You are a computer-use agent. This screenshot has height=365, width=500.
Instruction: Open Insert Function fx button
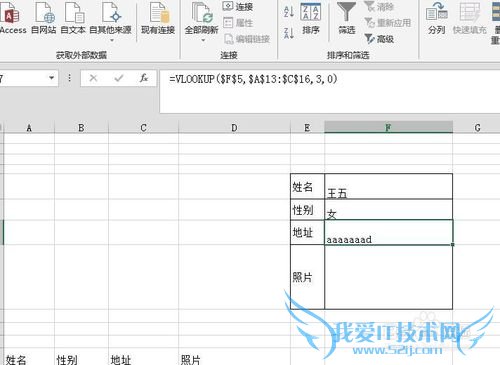pyautogui.click(x=144, y=78)
